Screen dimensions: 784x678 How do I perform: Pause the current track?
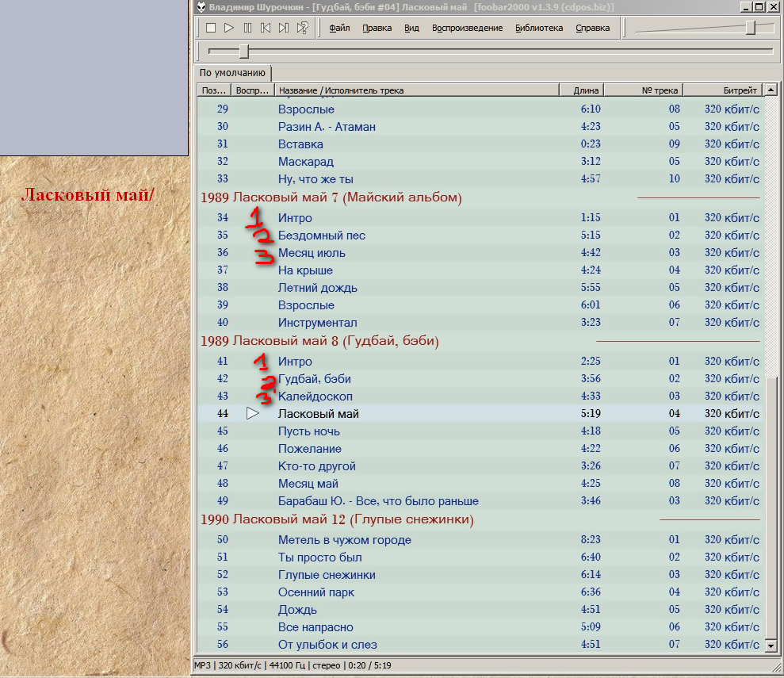tap(247, 28)
